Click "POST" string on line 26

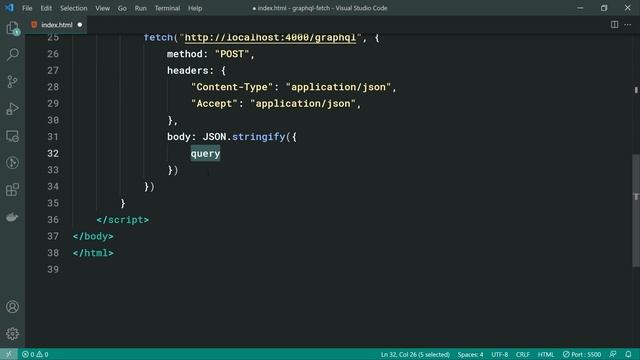pyautogui.click(x=232, y=54)
